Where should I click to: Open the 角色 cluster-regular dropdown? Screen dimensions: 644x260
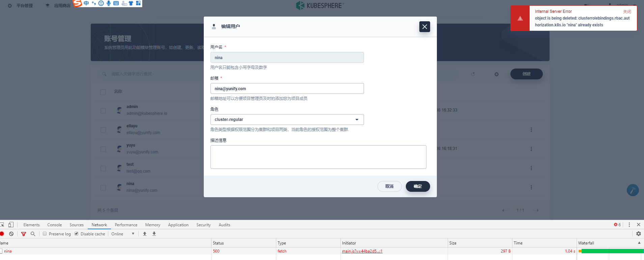point(287,120)
